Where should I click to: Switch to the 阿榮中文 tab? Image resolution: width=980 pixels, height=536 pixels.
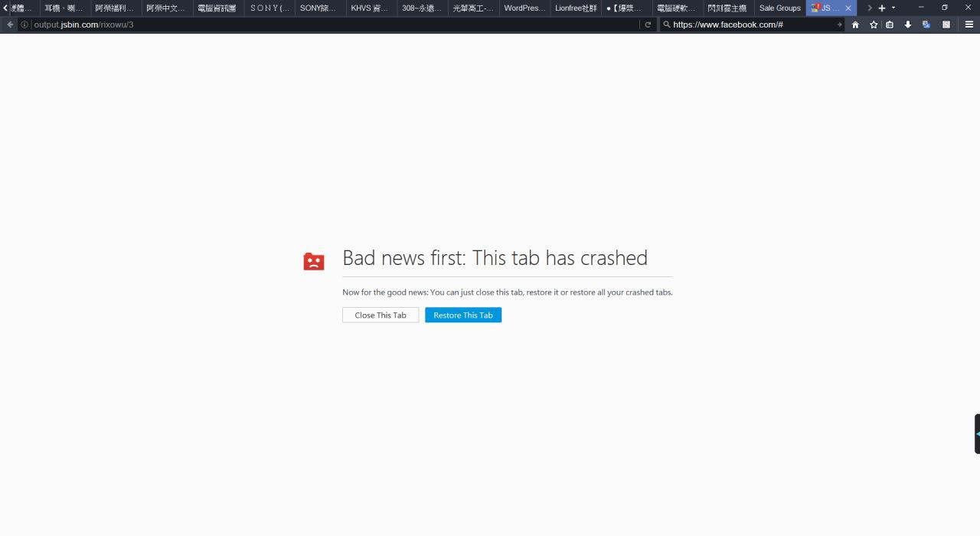coord(166,8)
